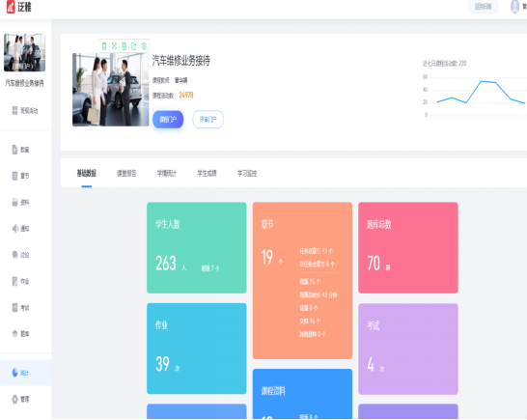The height and width of the screenshot is (420, 527).
Task: Click the phone icon above the course cover
Action: [x=104, y=46]
